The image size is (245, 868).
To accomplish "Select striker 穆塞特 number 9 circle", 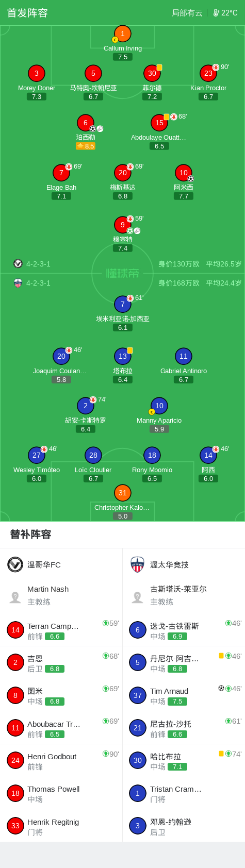I will click(x=123, y=225).
